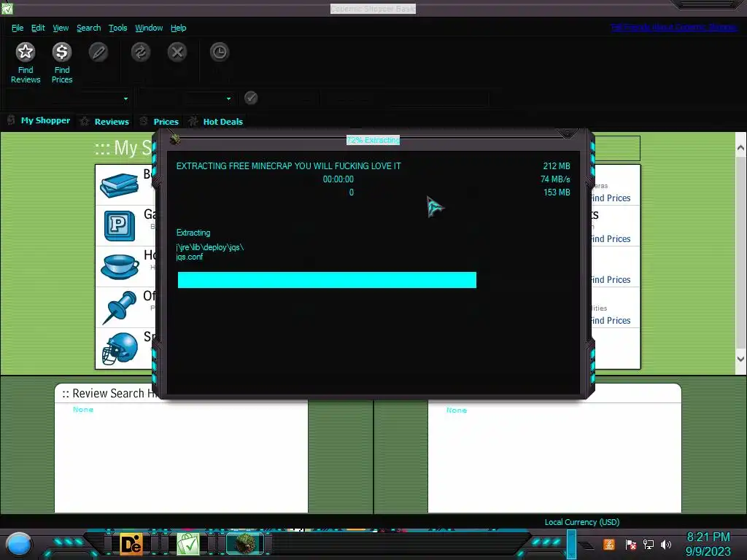The image size is (747, 560).
Task: Open the Edit menu
Action: coord(38,28)
